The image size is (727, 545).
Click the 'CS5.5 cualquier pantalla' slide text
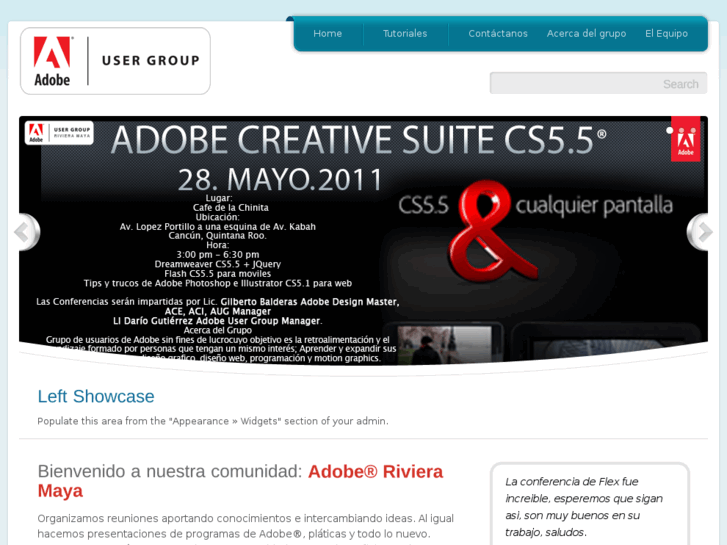coord(536,205)
